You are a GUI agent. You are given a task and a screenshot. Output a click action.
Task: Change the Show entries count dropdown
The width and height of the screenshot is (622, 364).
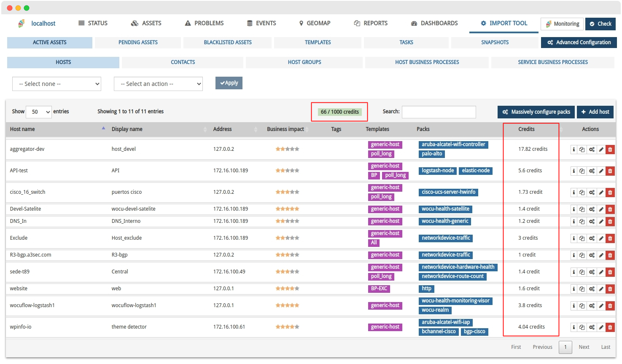pos(39,112)
